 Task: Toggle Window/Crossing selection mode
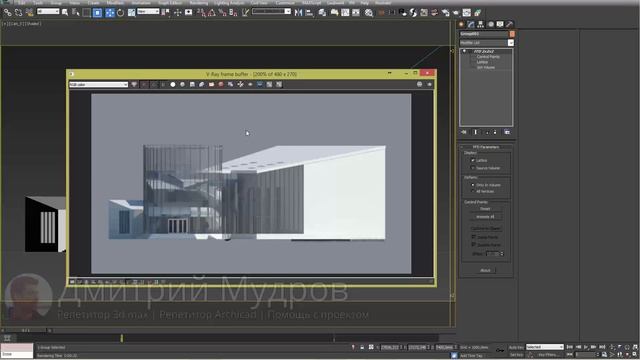point(98,13)
